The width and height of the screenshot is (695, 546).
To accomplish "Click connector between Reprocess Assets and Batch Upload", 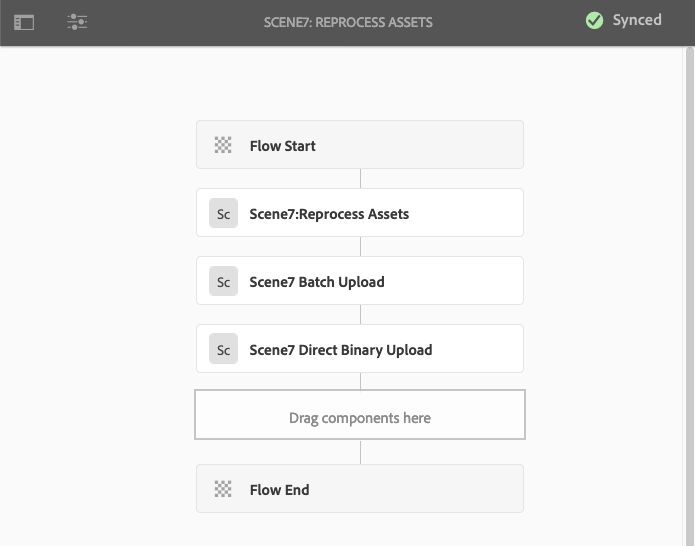I will (360, 247).
